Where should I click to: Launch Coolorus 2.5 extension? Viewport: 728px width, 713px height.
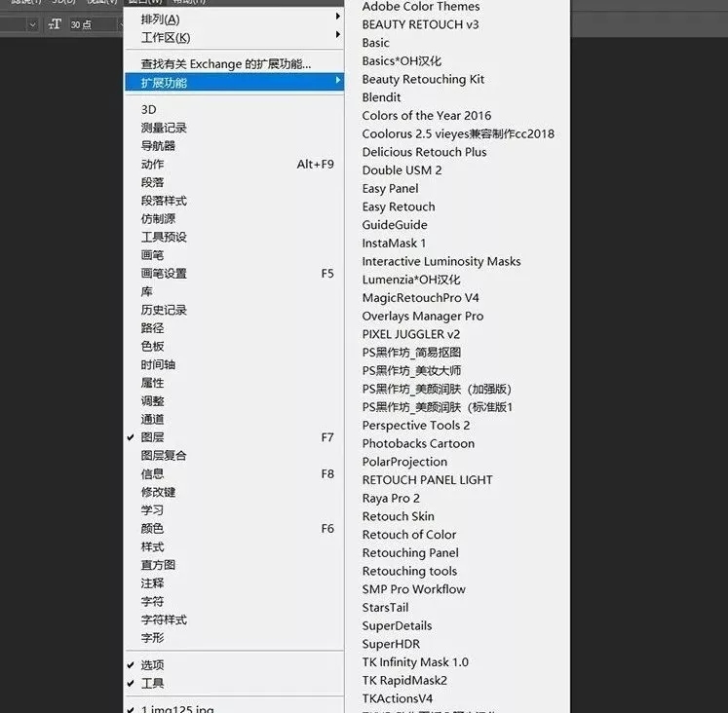(x=458, y=133)
